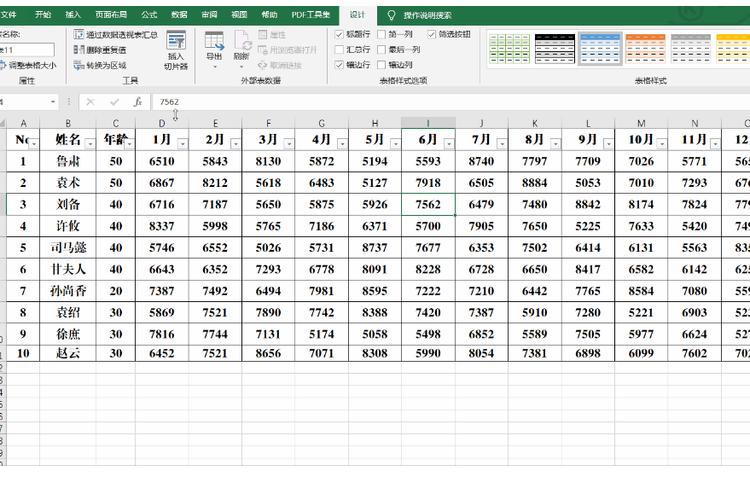This screenshot has height=500, width=750.
Task: Click the select-all corner of the sheet
Action: pyautogui.click(x=3, y=123)
